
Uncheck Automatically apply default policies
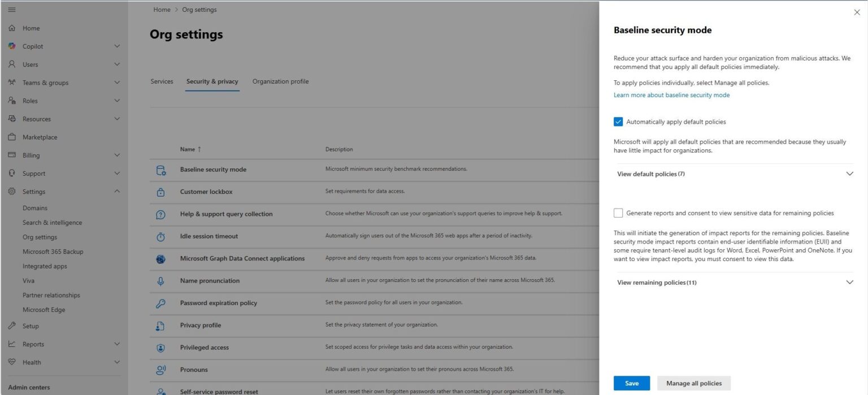[x=618, y=122]
